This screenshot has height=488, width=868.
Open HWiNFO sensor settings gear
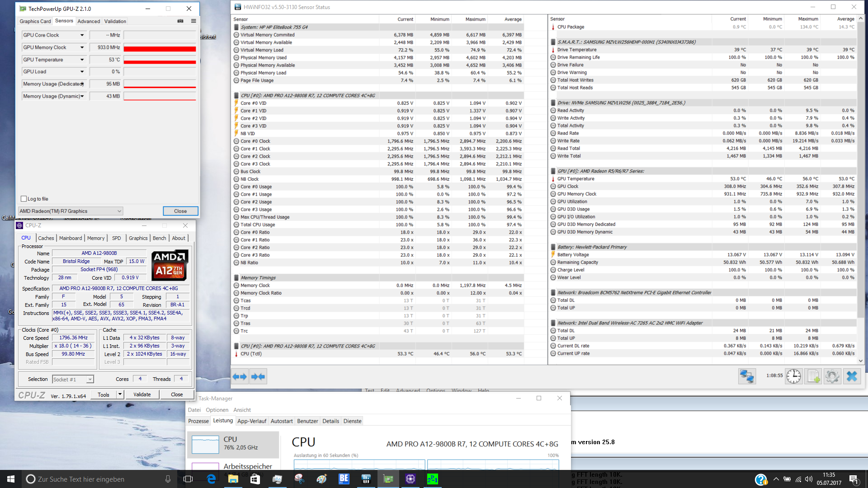click(832, 376)
